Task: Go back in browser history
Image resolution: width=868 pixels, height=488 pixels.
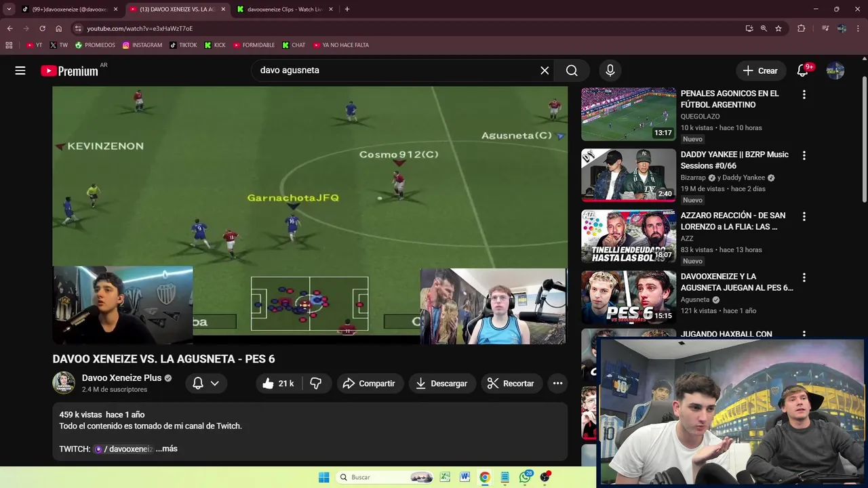Action: point(9,28)
